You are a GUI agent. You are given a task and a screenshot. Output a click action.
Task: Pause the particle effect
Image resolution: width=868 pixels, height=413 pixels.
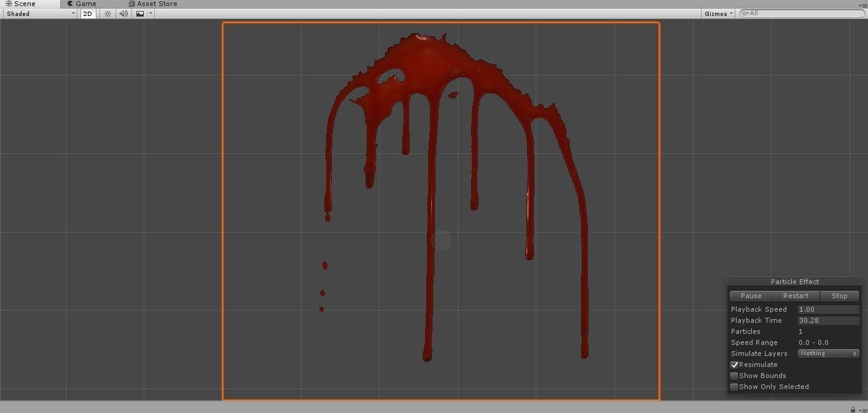pos(751,296)
